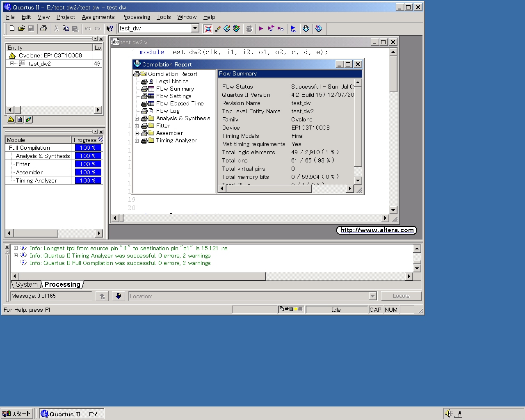Open the Assignment Editor pencil icon
Screen dimensions: 525x420
218,28
